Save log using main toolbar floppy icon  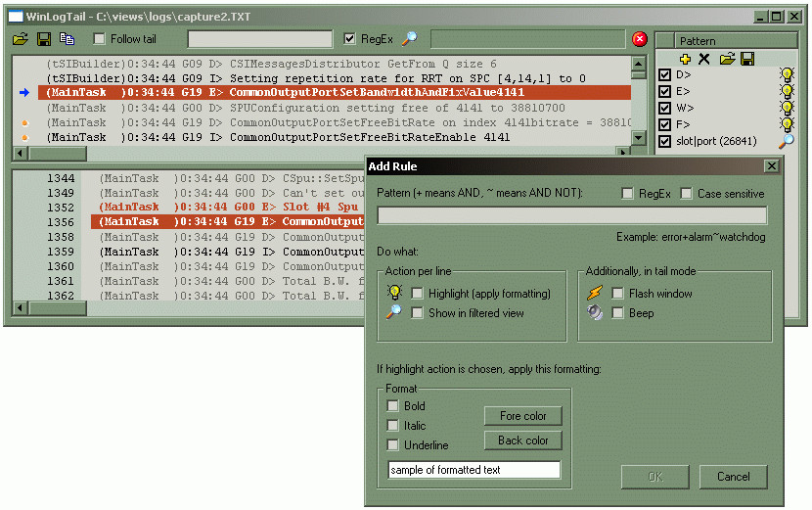[44, 39]
